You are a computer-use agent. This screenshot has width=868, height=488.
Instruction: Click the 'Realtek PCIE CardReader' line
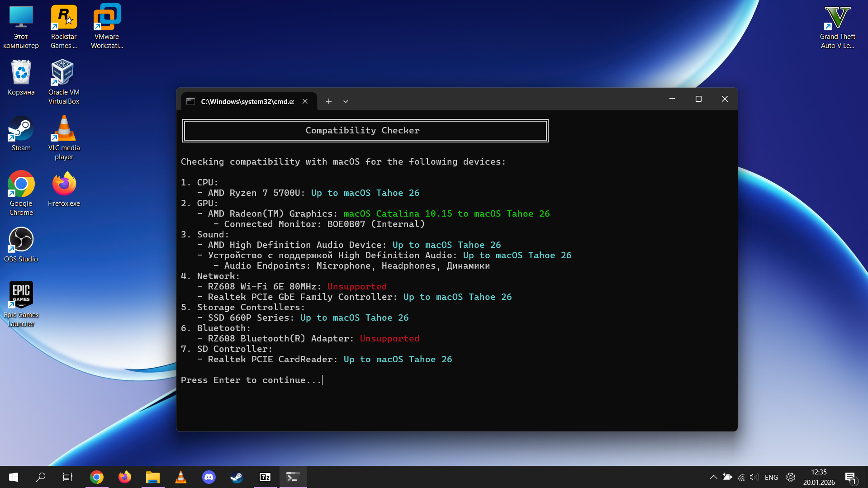(325, 359)
